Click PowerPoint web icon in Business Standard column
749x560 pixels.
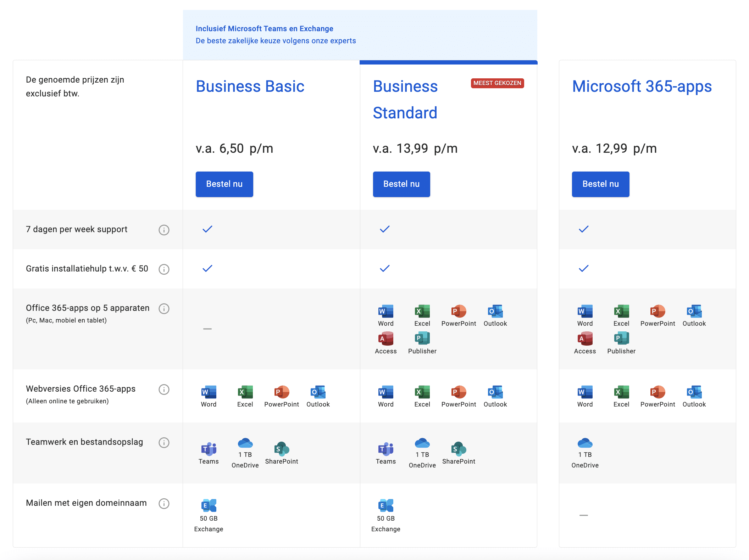click(x=459, y=392)
